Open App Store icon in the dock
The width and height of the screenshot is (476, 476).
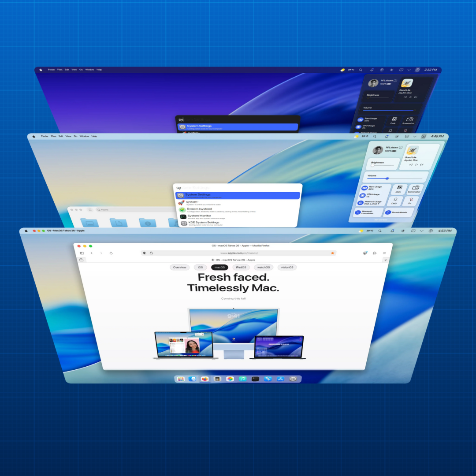pyautogui.click(x=280, y=379)
